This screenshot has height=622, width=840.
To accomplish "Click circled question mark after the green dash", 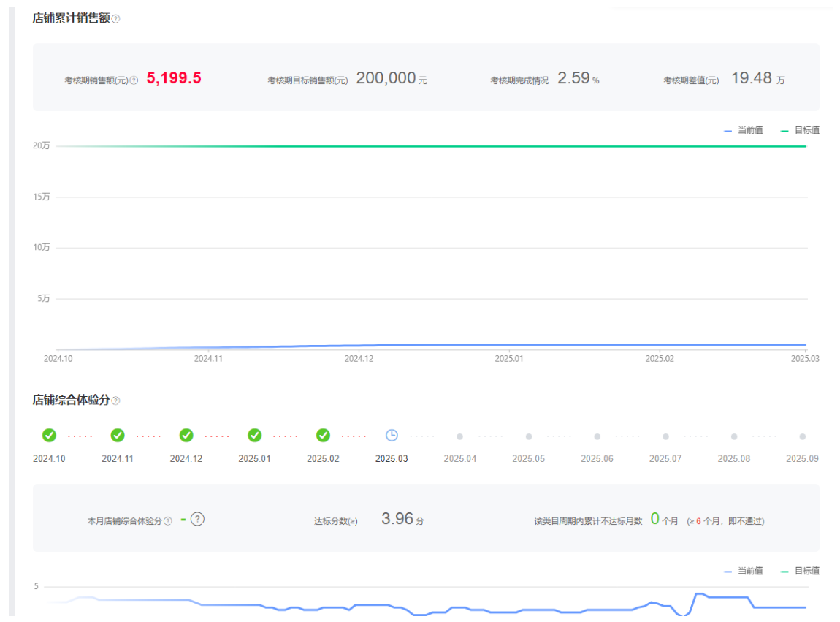I will 197,519.
